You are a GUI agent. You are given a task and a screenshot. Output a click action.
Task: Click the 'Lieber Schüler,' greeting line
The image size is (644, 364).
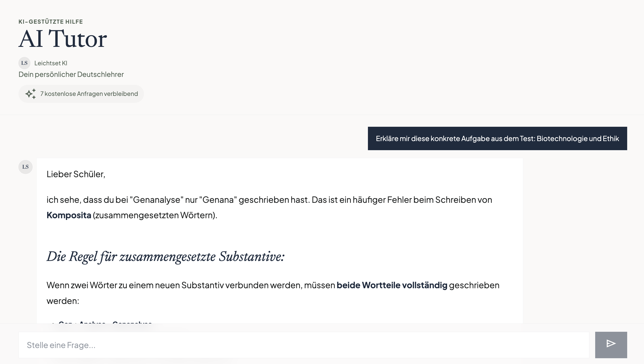pyautogui.click(x=76, y=174)
